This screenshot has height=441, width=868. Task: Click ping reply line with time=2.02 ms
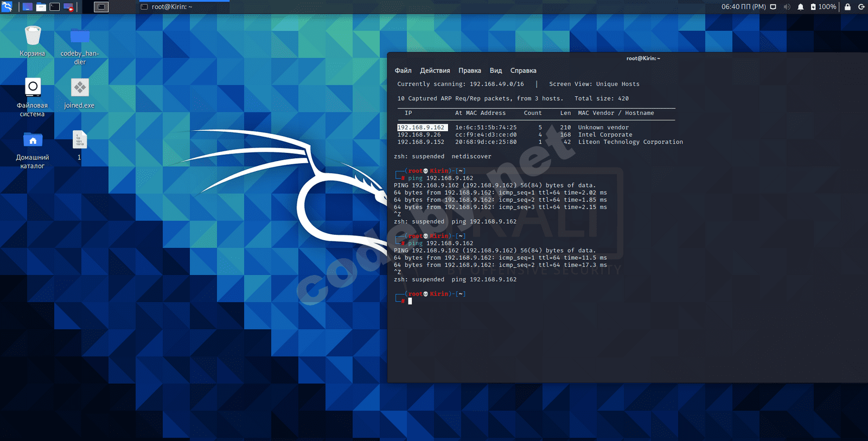tap(500, 193)
